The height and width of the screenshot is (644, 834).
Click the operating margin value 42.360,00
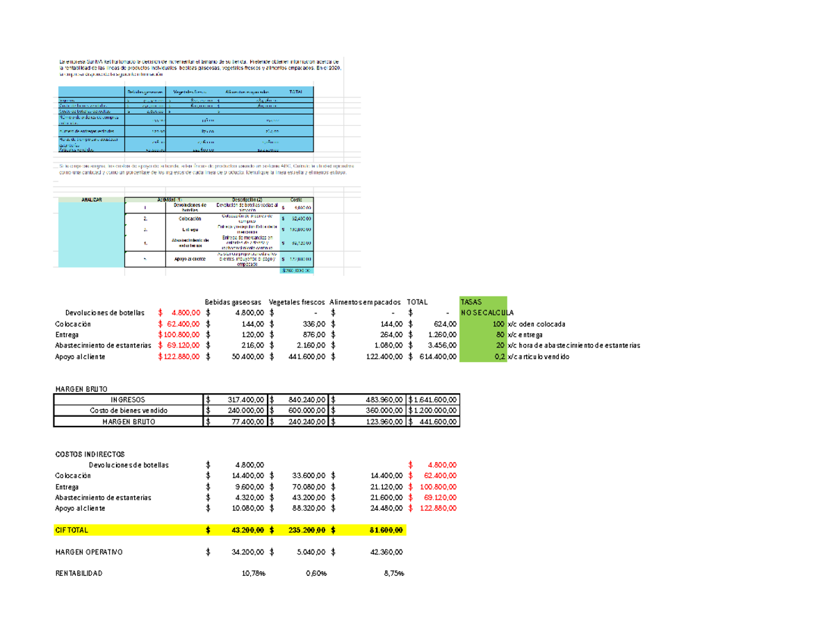pos(386,552)
